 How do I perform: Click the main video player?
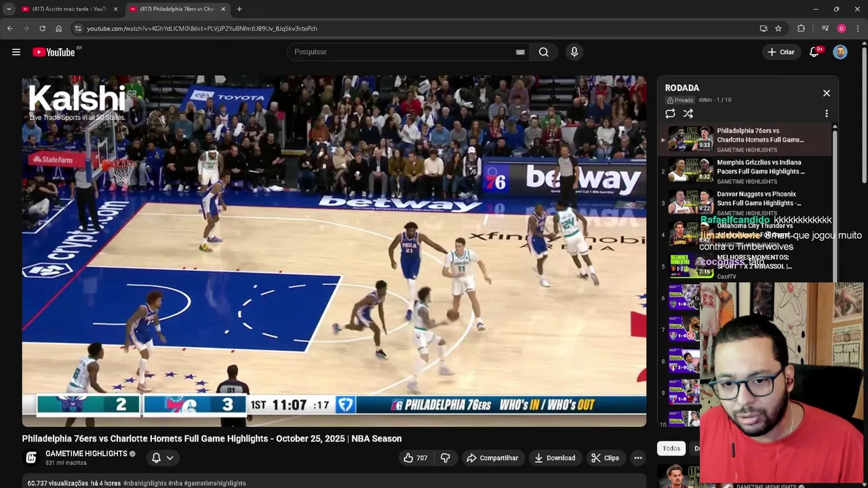[334, 251]
